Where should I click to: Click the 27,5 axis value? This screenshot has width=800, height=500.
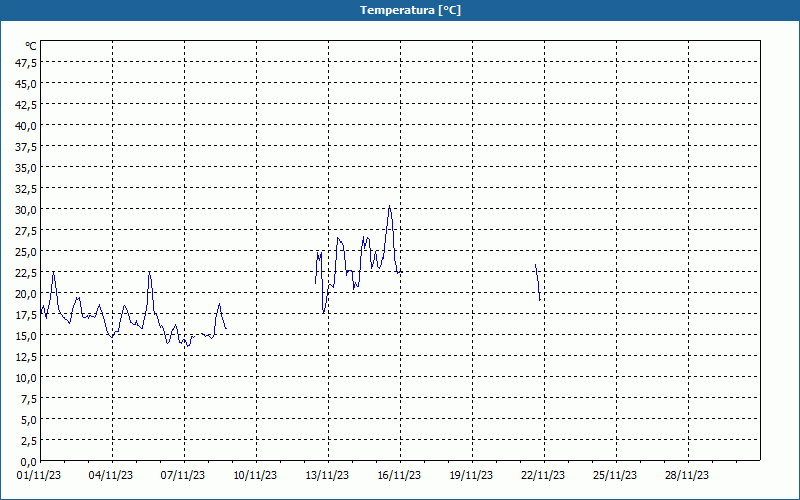(27, 231)
